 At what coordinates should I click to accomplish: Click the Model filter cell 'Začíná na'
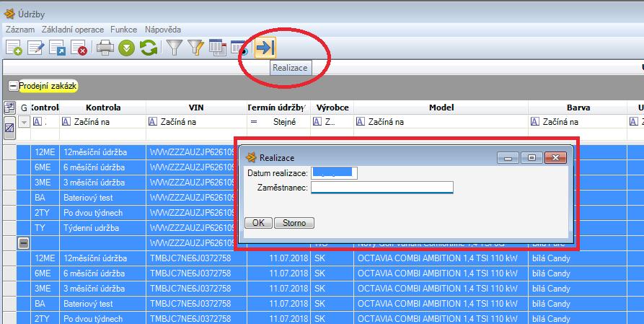(441, 122)
